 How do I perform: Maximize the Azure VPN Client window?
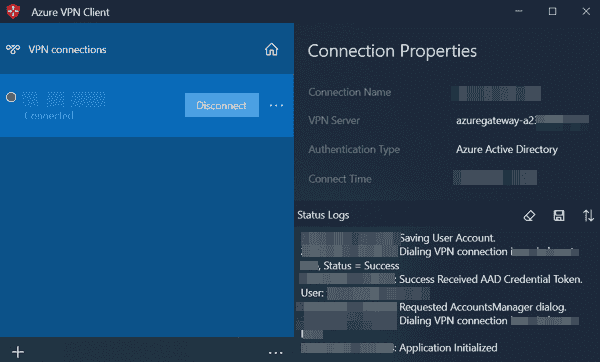[553, 11]
